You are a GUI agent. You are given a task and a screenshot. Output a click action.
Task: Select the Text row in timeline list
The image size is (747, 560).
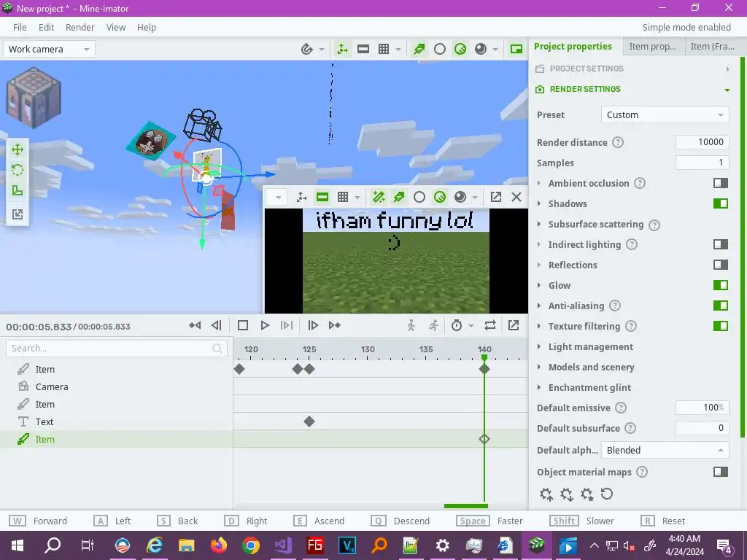pos(116,421)
